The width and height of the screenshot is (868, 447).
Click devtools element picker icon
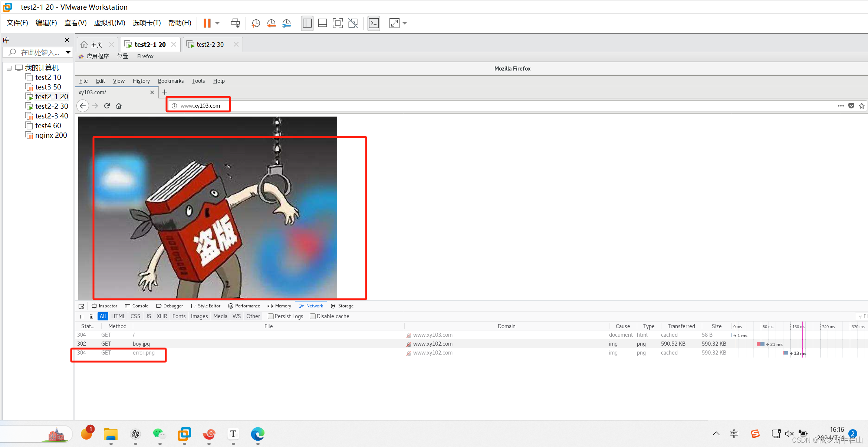click(82, 306)
